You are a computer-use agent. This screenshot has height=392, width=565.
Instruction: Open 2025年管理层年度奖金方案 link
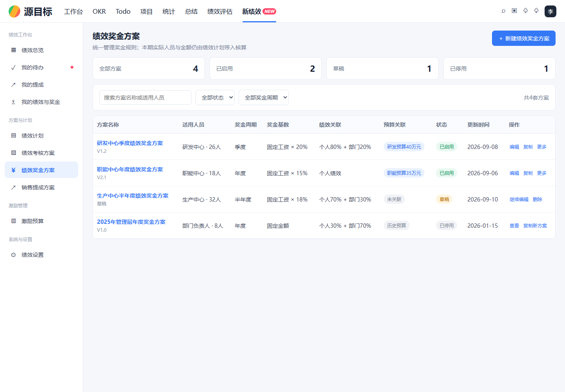[131, 222]
